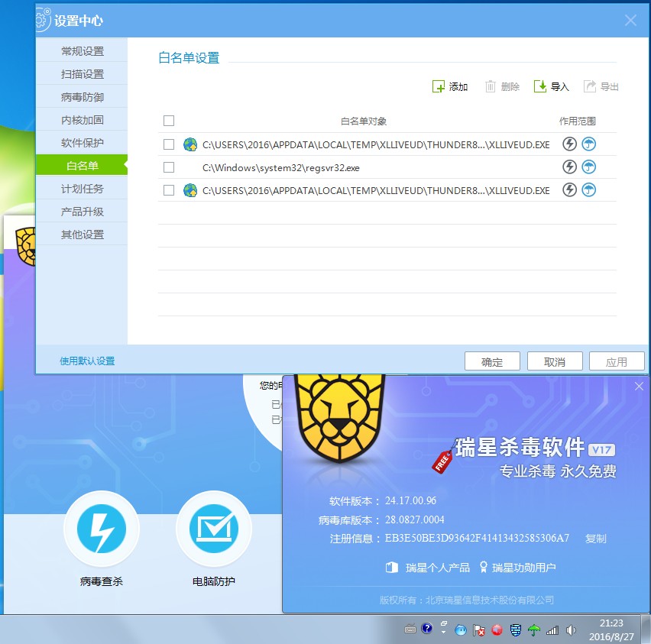Click the 确定 button
651x644 pixels.
(492, 361)
